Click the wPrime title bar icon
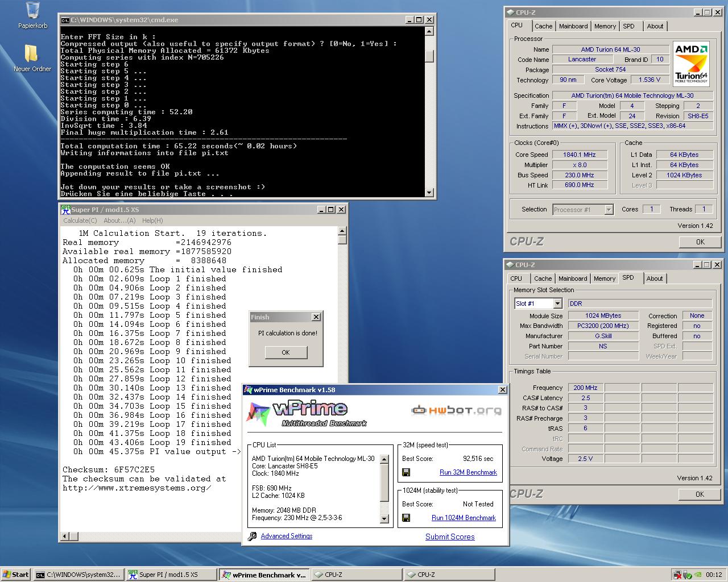The image size is (728, 582). (248, 390)
